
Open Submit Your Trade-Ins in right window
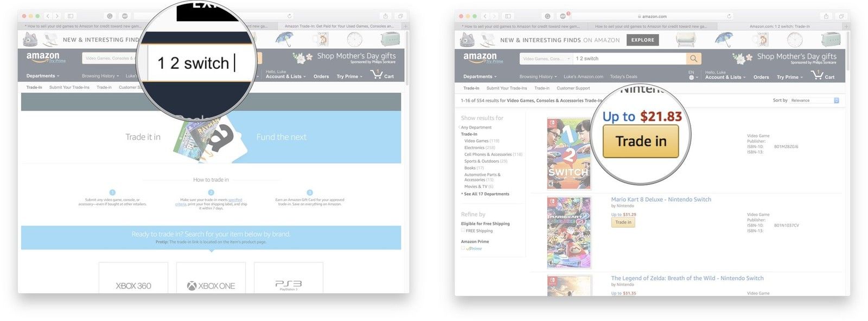pyautogui.click(x=507, y=88)
